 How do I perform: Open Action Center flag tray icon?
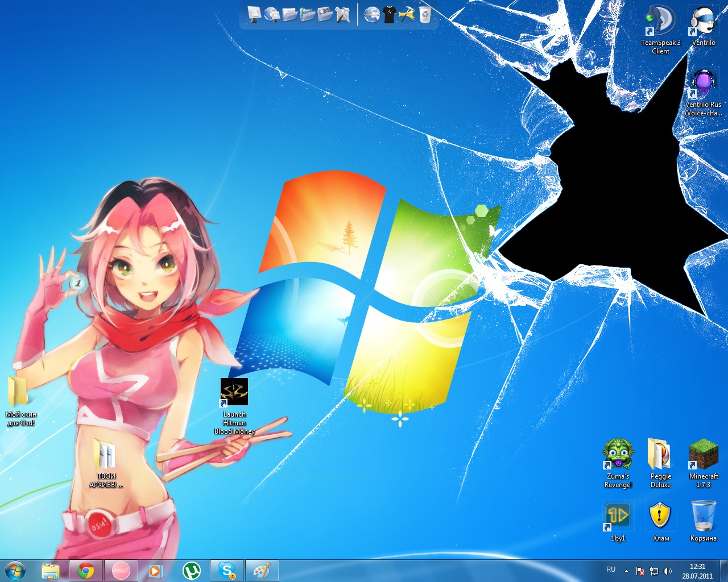tap(640, 571)
